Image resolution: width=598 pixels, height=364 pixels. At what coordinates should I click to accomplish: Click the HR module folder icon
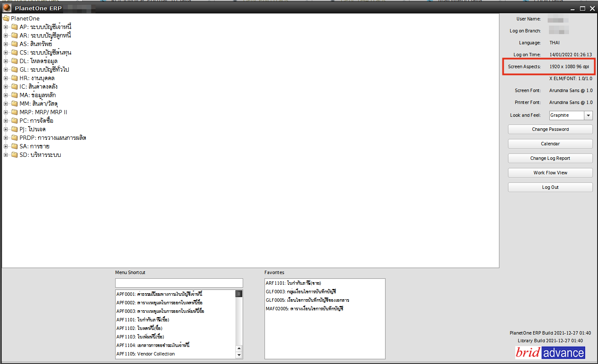tap(15, 78)
